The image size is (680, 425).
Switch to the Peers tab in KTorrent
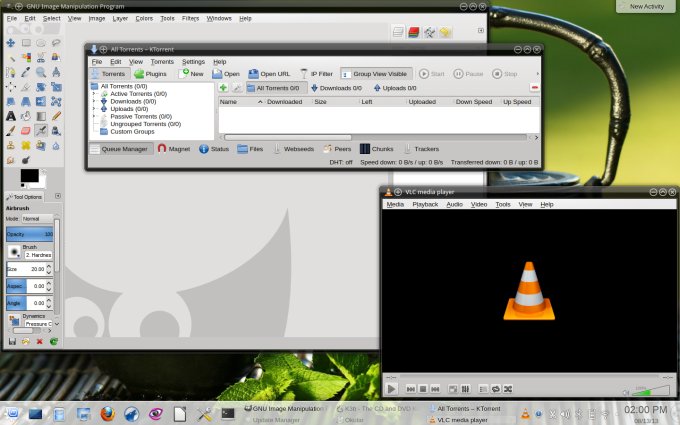coord(336,149)
